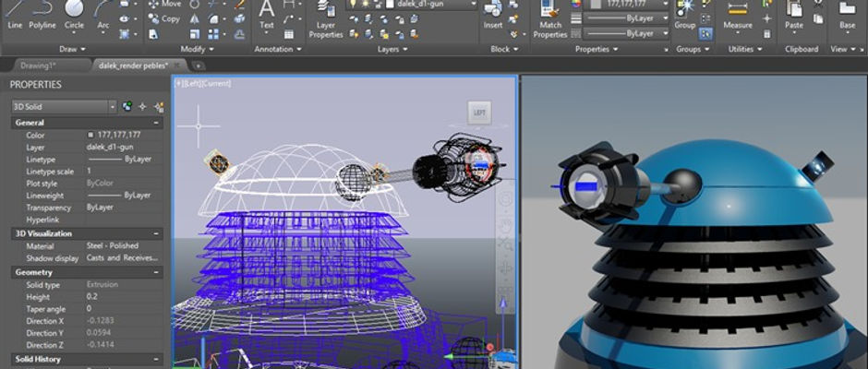This screenshot has height=369, width=868.
Task: Click the Offset tool icon in Modify panel
Action: pyautogui.click(x=240, y=34)
